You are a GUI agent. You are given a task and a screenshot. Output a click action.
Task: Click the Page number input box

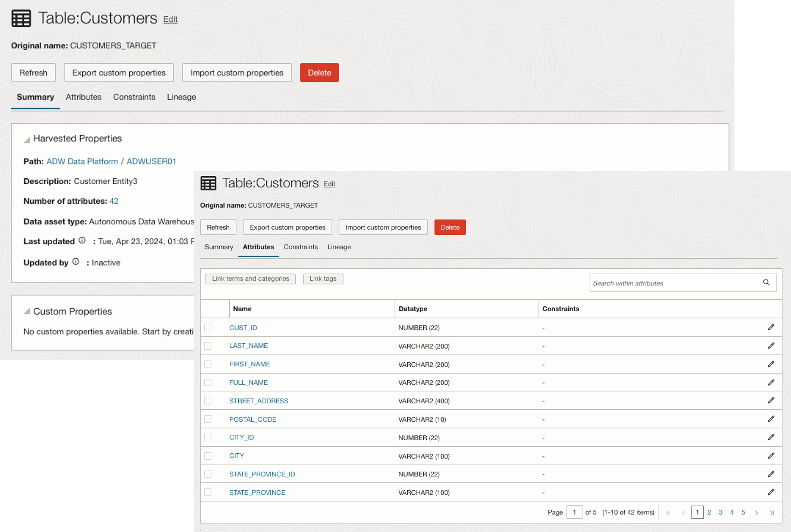coord(574,512)
